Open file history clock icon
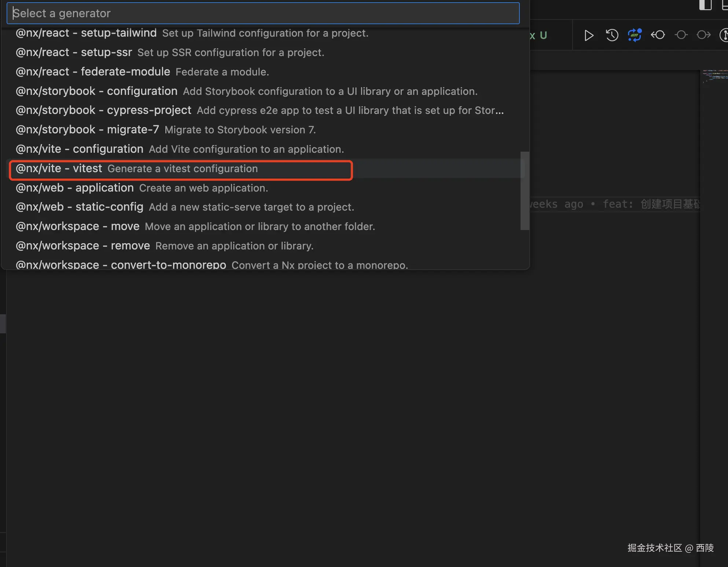728x567 pixels. [x=612, y=36]
